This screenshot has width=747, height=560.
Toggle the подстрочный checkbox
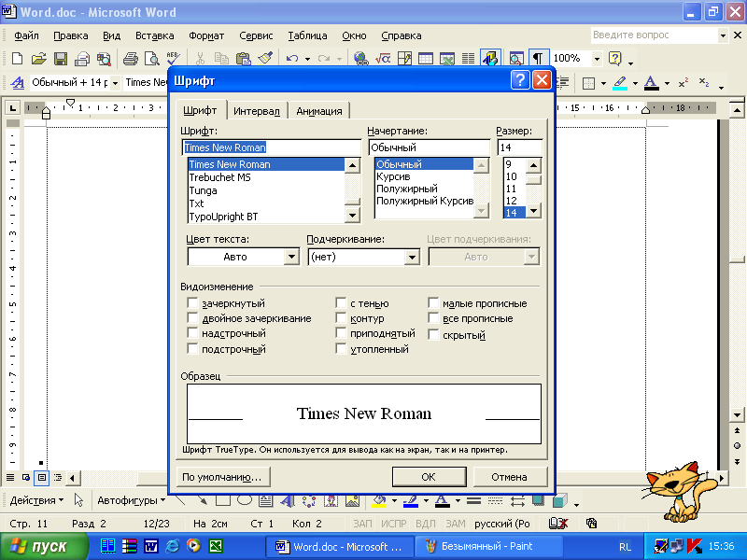pos(192,349)
